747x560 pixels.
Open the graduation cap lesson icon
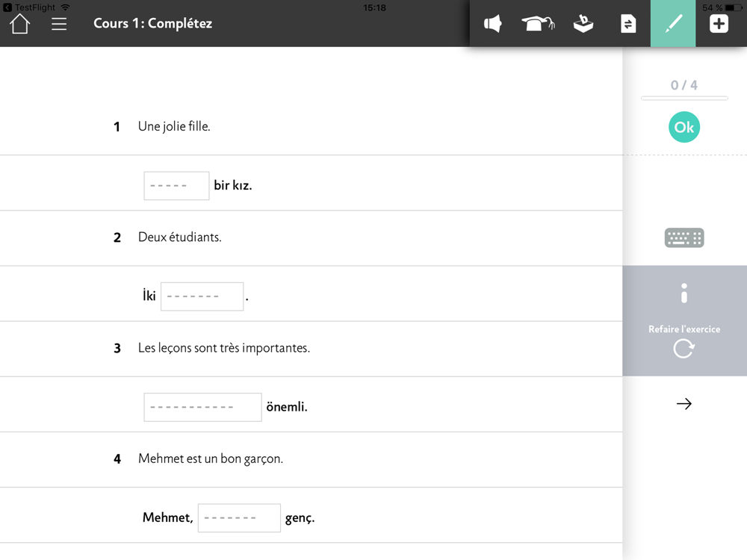pyautogui.click(x=538, y=23)
